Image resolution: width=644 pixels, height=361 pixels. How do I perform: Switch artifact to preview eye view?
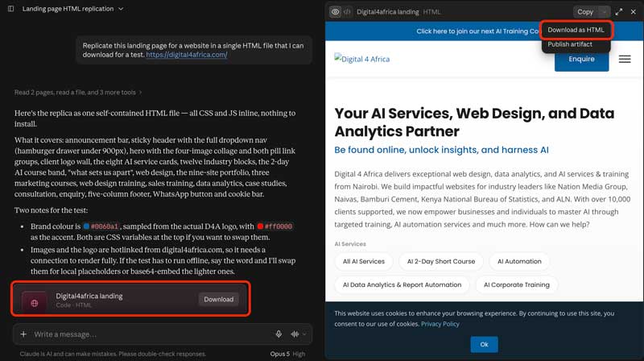[335, 12]
